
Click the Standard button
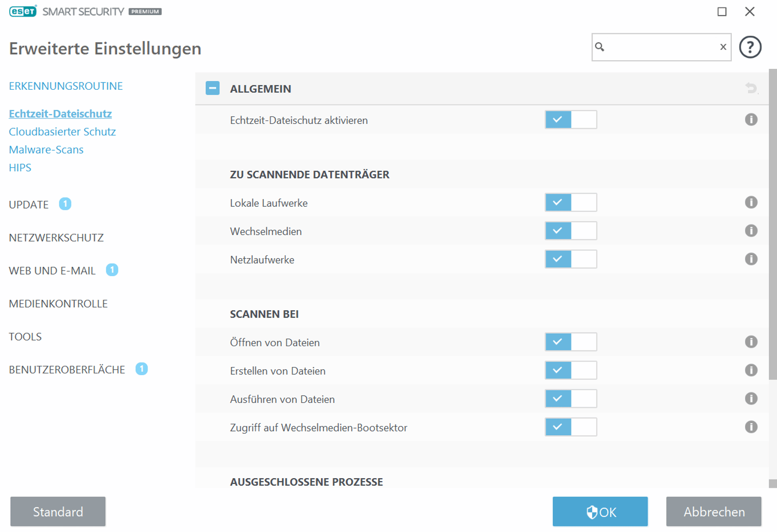tap(58, 512)
